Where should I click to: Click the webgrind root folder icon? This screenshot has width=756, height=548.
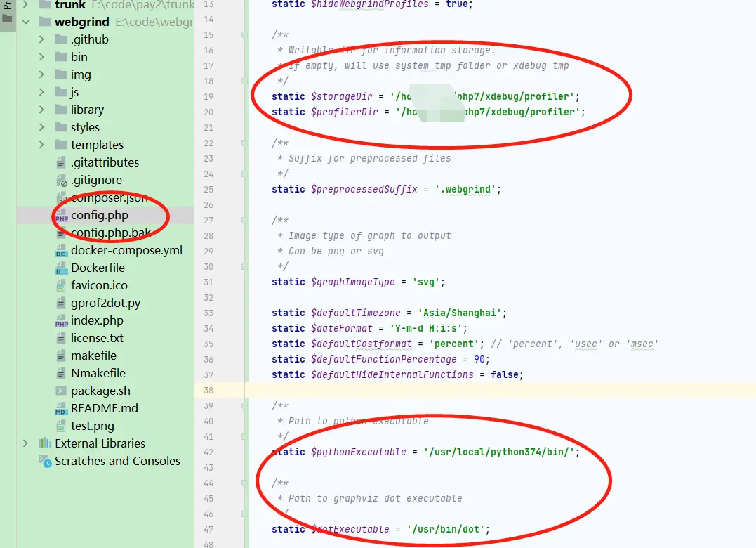coord(45,22)
